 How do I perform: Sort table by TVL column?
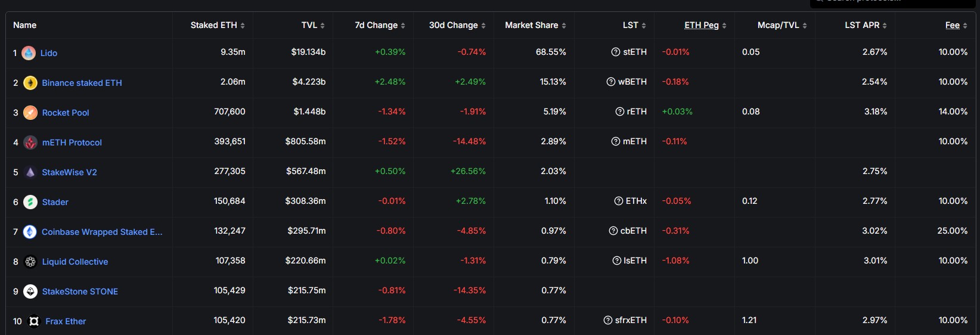[x=313, y=25]
